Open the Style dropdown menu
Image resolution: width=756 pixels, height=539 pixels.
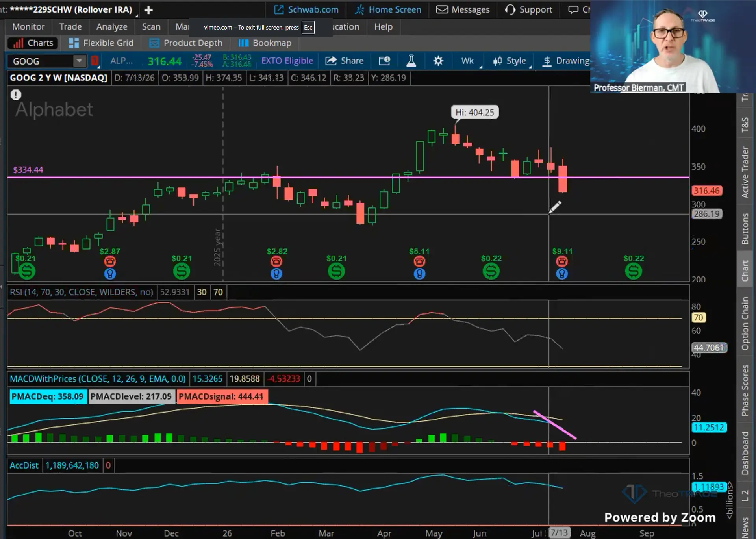[x=511, y=61]
